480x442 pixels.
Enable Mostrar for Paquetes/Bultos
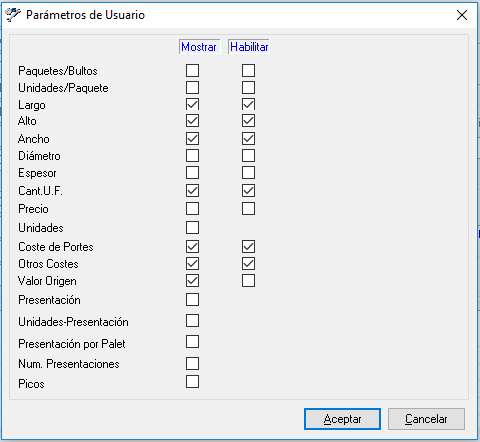(193, 71)
